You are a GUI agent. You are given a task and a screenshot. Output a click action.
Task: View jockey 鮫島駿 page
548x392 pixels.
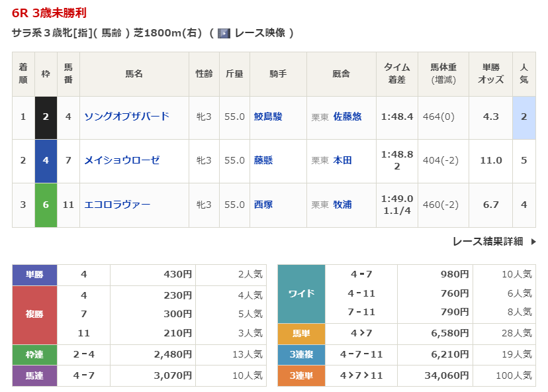(x=268, y=117)
